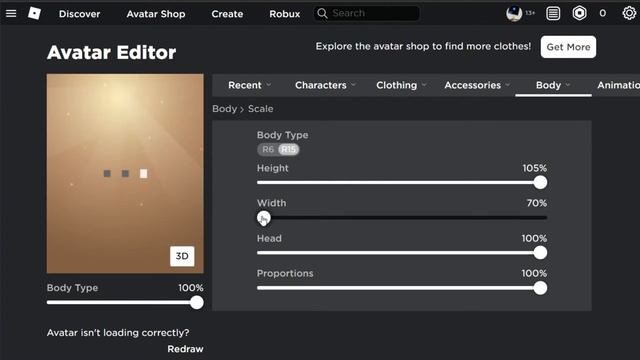Click 'Avatar isn't loading correctly?' text
The height and width of the screenshot is (360, 640).
[118, 333]
